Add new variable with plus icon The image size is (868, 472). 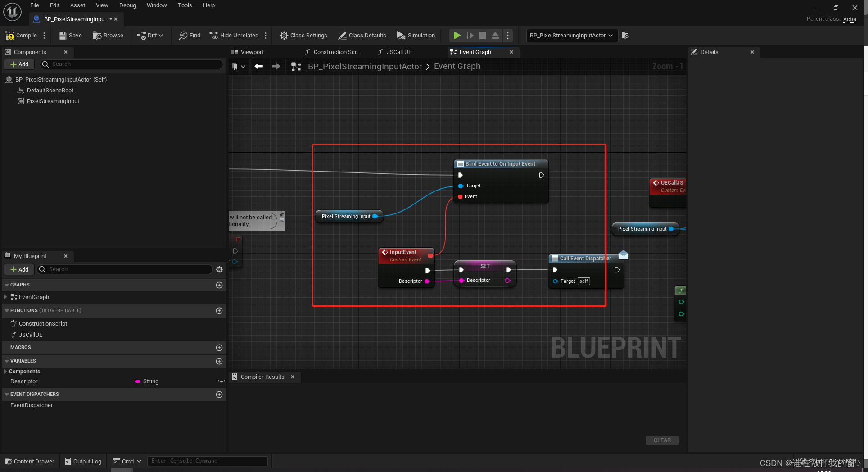[219, 361]
